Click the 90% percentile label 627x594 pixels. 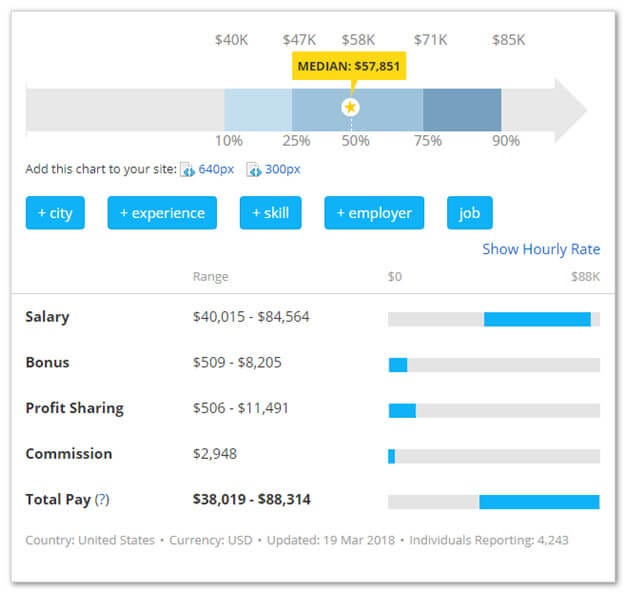point(506,141)
